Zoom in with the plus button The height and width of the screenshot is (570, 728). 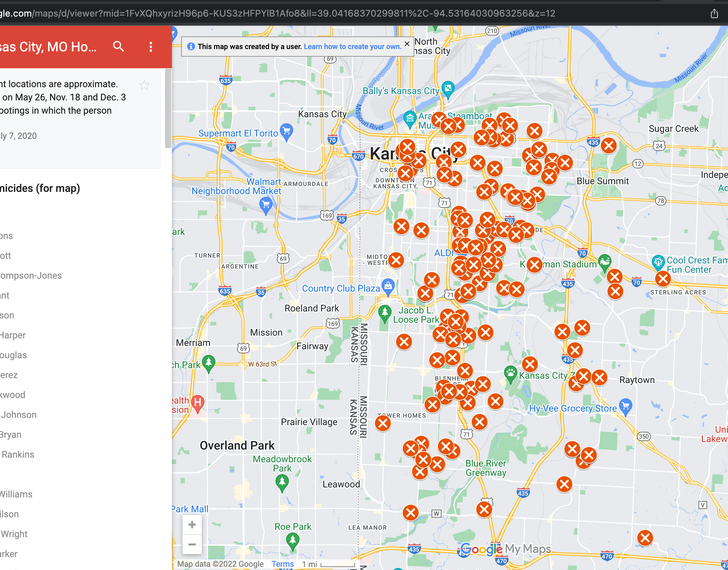(x=192, y=525)
